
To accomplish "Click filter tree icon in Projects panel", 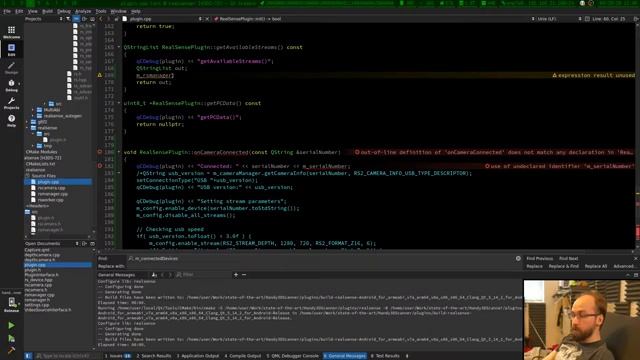I will tap(68, 19).
